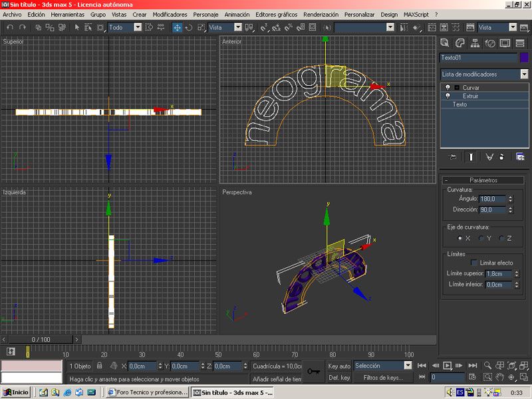Open the Renderización menu
Screen dimensions: 532x399
pos(321,15)
